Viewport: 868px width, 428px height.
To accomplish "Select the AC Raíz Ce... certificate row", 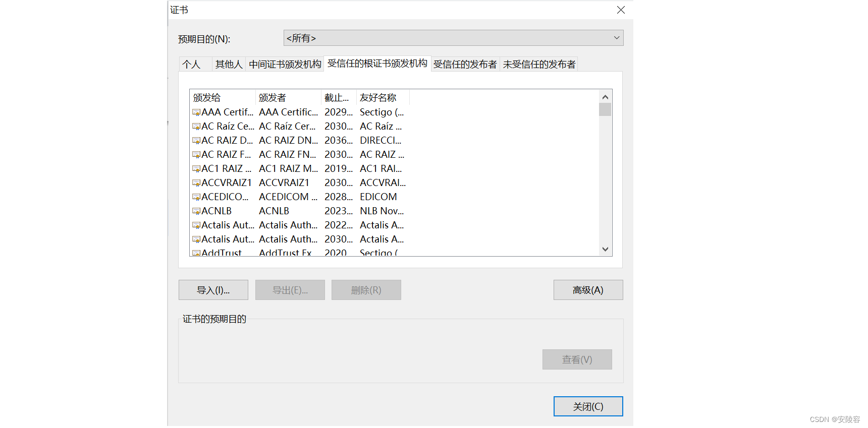I will 300,126.
